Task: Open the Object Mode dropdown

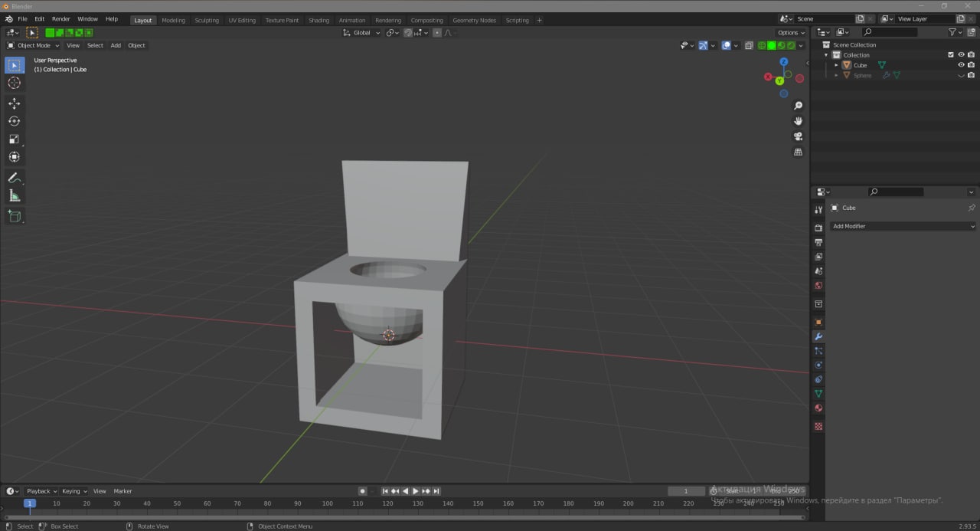Action: (x=34, y=45)
